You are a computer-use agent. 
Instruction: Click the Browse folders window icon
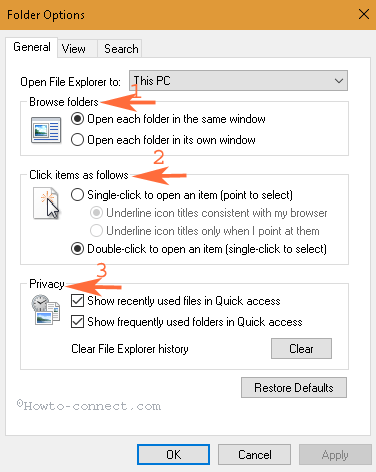(x=46, y=130)
